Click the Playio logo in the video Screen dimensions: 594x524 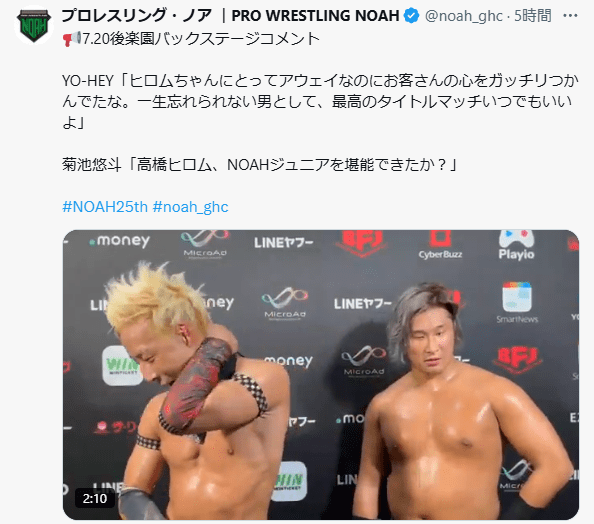516,245
